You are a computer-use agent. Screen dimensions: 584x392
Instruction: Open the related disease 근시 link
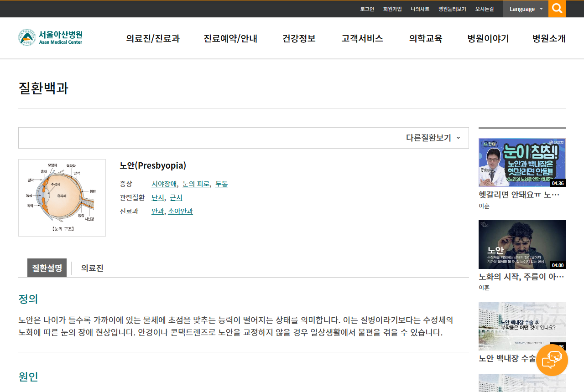pos(176,197)
